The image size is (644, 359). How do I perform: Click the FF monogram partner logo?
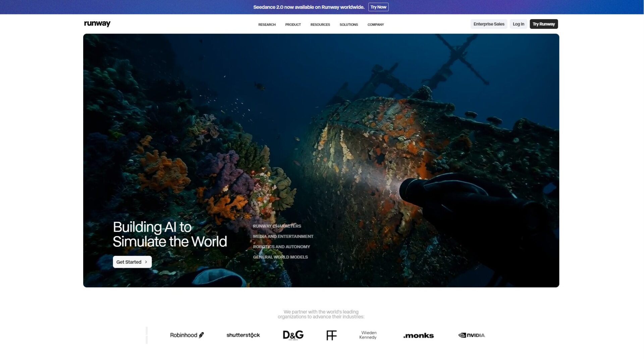coord(331,335)
